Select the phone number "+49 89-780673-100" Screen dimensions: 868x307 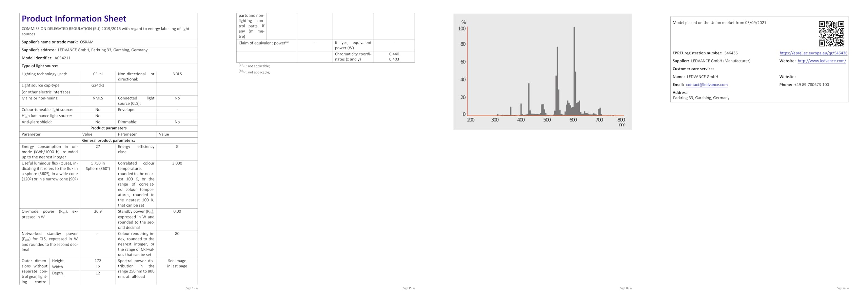[x=811, y=85]
